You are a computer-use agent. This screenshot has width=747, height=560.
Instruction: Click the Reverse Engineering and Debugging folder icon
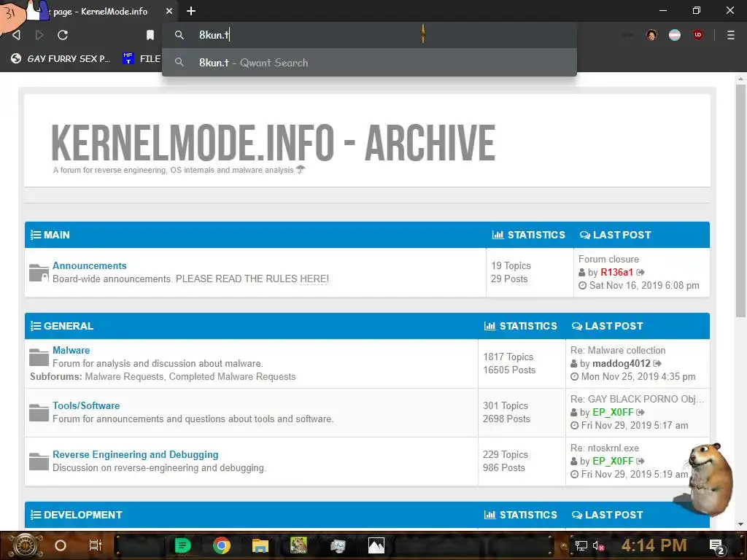39,462
